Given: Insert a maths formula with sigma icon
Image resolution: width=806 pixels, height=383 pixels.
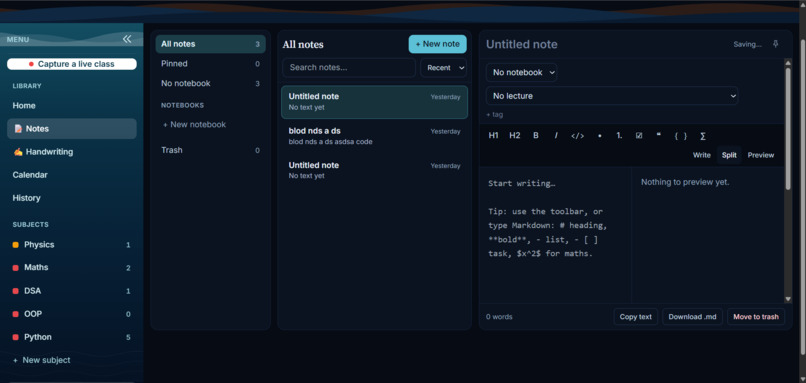Looking at the screenshot, I should click(x=703, y=136).
